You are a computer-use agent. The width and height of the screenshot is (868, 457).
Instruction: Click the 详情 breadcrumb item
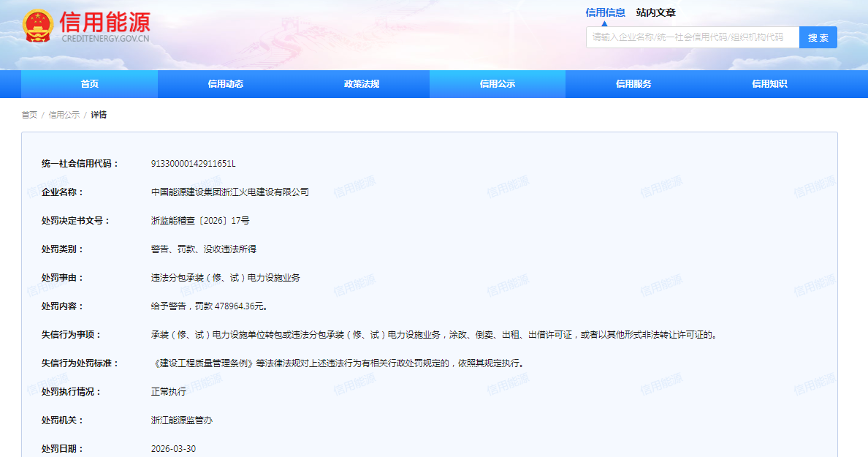coord(99,115)
